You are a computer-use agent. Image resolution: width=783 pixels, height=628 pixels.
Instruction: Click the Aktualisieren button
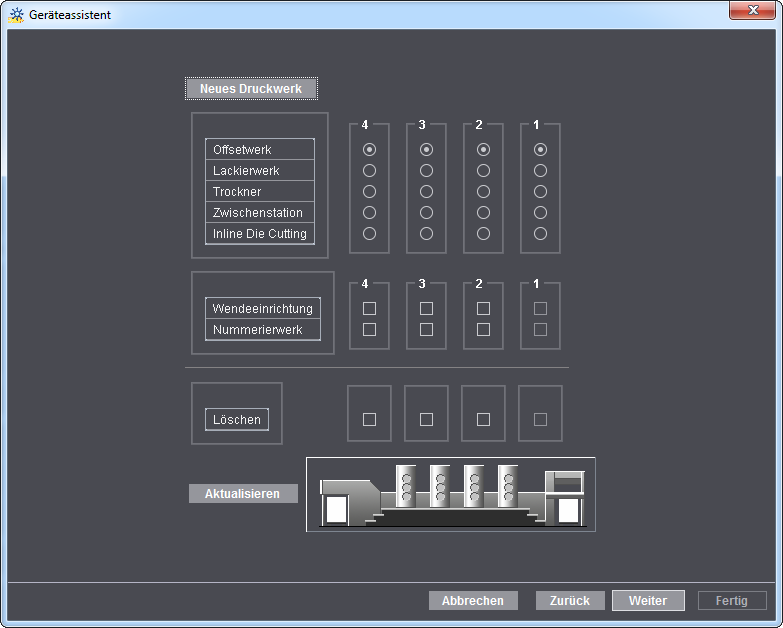pyautogui.click(x=243, y=494)
